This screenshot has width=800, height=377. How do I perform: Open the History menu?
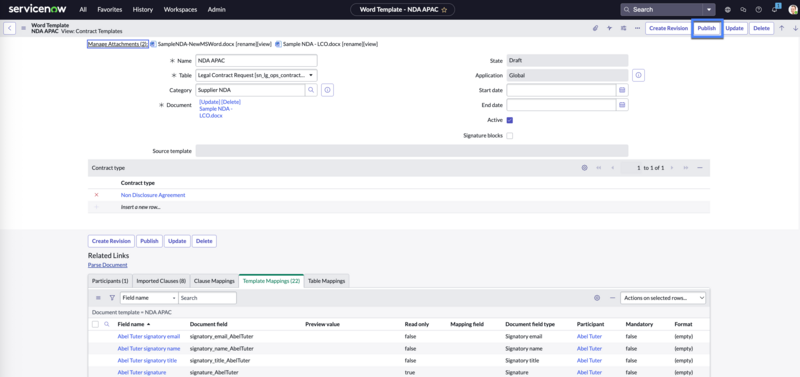[x=142, y=10]
